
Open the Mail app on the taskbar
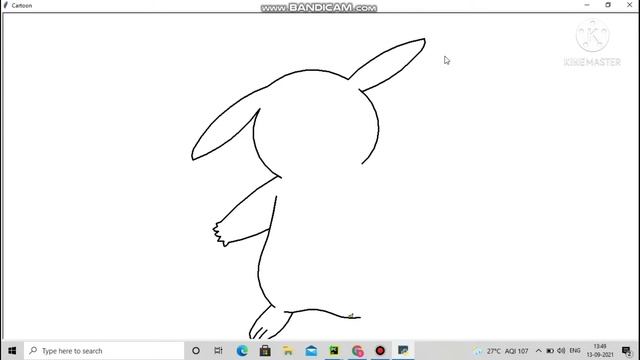pos(311,351)
